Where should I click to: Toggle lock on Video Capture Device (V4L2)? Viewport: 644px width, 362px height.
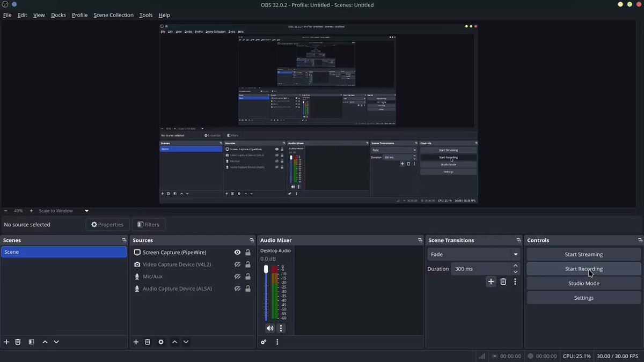248,264
